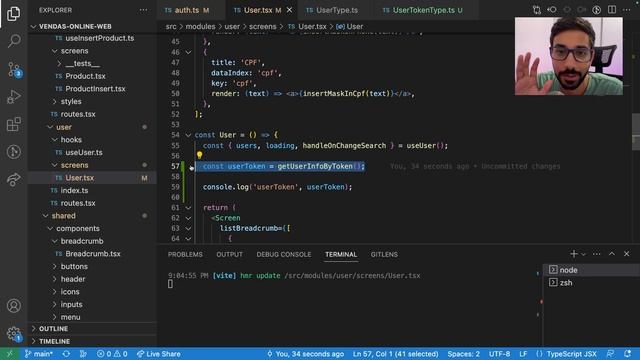Click the main branch indicator in status bar
The height and width of the screenshot is (360, 640).
pos(38,354)
